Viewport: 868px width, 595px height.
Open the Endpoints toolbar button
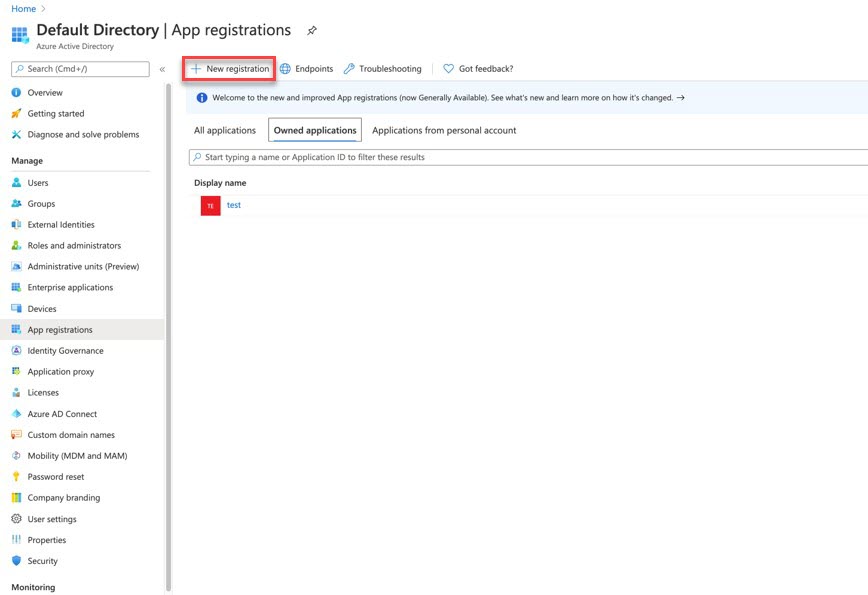click(x=307, y=69)
